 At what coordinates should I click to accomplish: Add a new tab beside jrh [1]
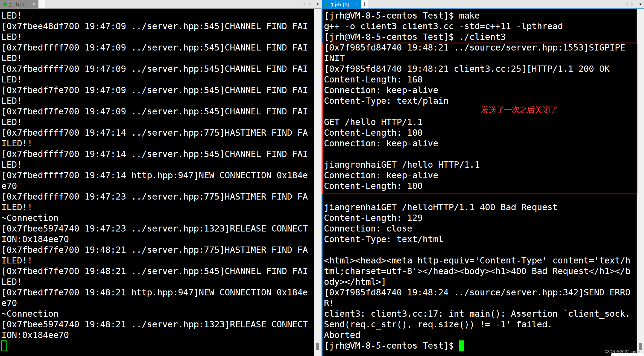pyautogui.click(x=365, y=4)
